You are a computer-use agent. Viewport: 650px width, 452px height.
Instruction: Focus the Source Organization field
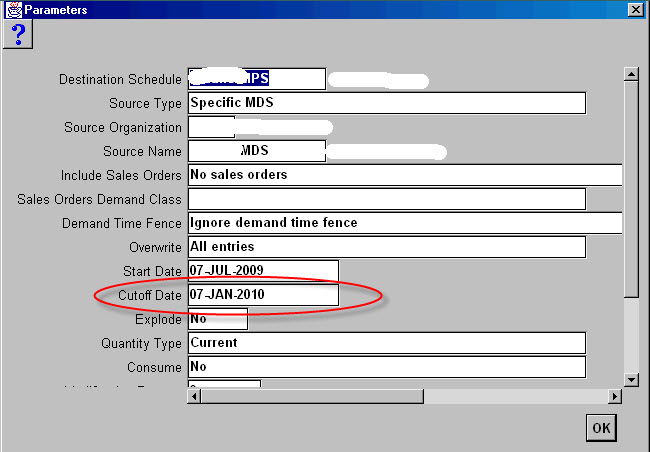211,127
